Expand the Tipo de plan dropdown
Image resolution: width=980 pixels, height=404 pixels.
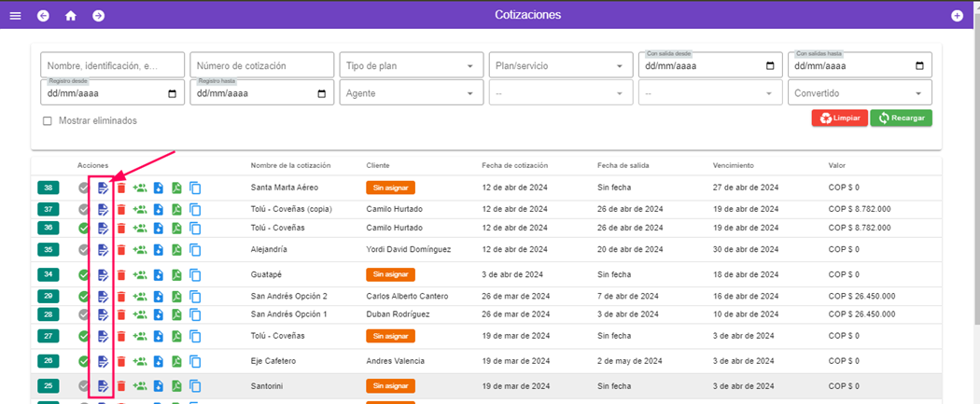click(410, 65)
